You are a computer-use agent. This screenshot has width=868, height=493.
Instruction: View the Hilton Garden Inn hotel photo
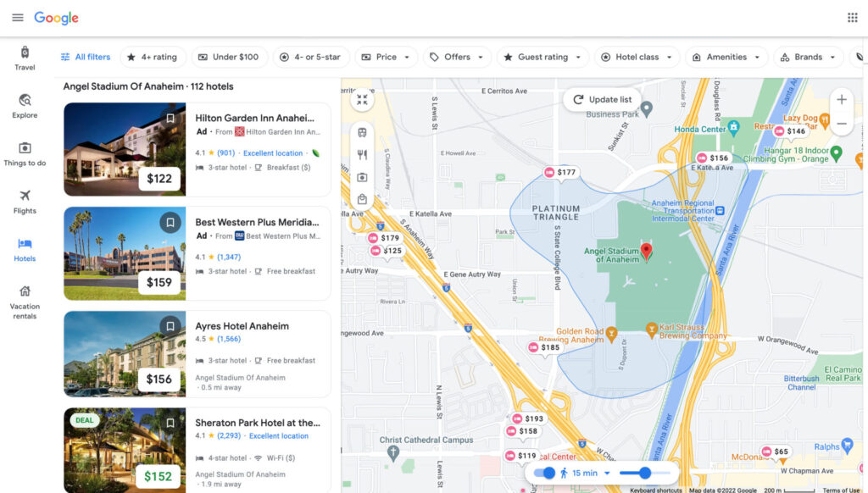coord(125,149)
